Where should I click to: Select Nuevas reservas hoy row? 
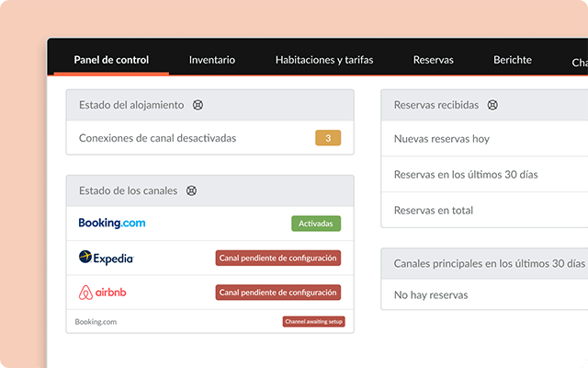[441, 139]
